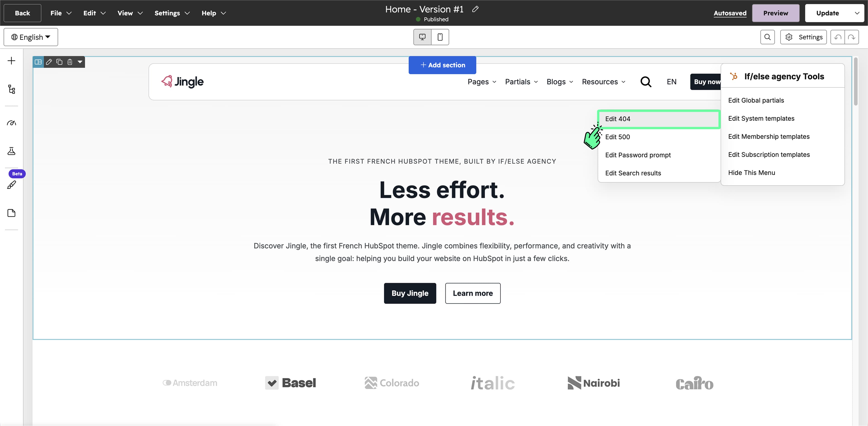Image resolution: width=868 pixels, height=426 pixels.
Task: Expand the Update button dropdown arrow
Action: tap(857, 13)
